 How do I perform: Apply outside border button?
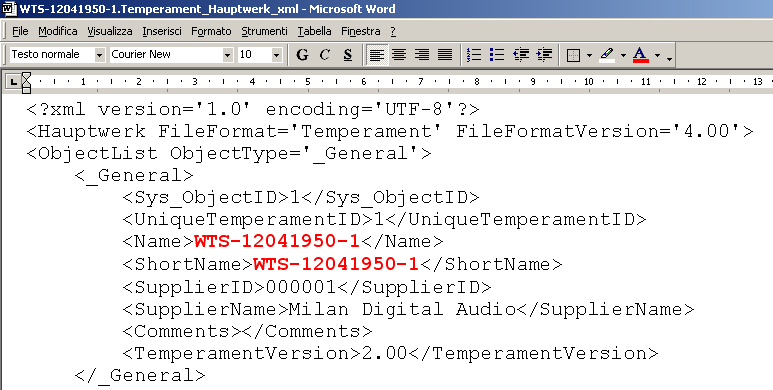coord(573,55)
